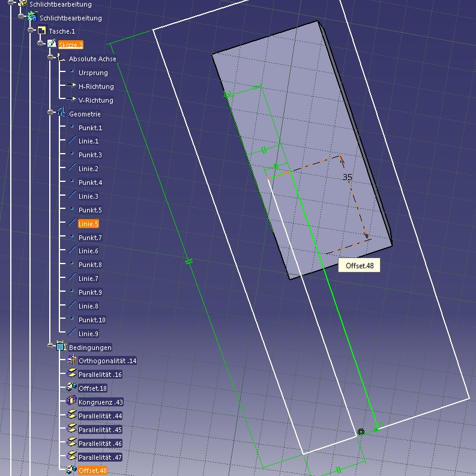
Task: Click the Offset.18 constraint icon
Action: [71, 387]
